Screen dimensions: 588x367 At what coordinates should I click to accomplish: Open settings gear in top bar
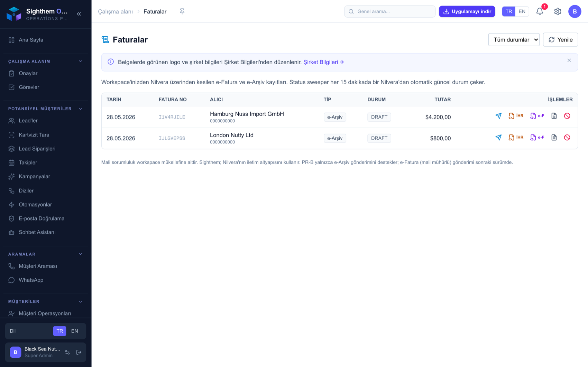click(x=558, y=11)
